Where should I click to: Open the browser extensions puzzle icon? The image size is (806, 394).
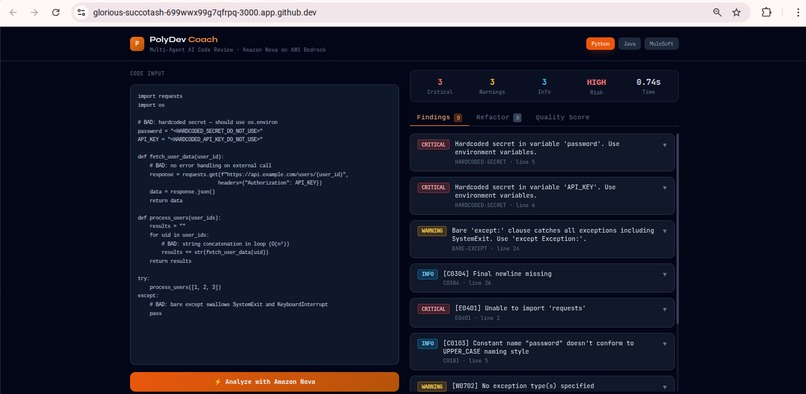click(766, 12)
